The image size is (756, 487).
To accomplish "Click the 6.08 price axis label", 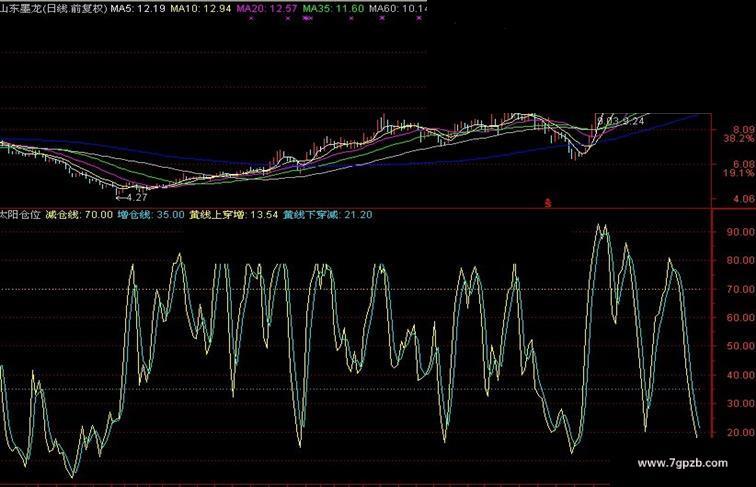I will [743, 164].
